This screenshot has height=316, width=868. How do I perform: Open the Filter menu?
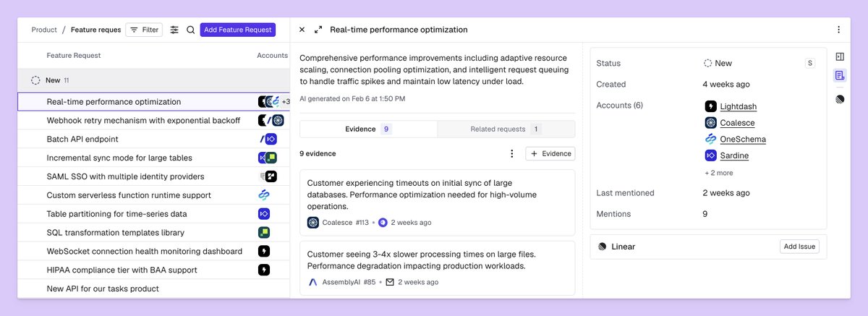(144, 30)
